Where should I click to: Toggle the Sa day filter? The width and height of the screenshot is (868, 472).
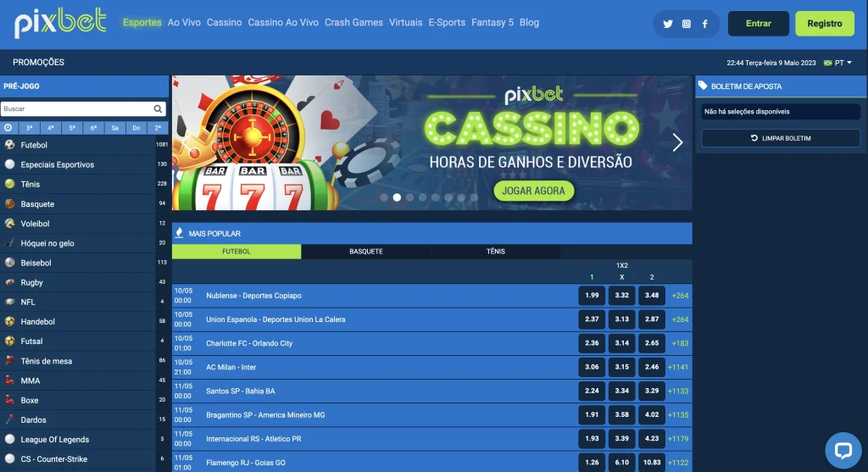[114, 128]
